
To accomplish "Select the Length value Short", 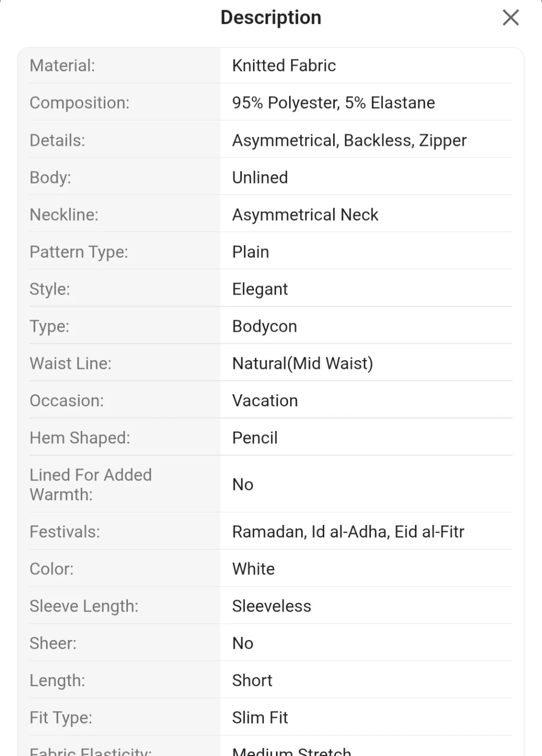I will pyautogui.click(x=252, y=680).
